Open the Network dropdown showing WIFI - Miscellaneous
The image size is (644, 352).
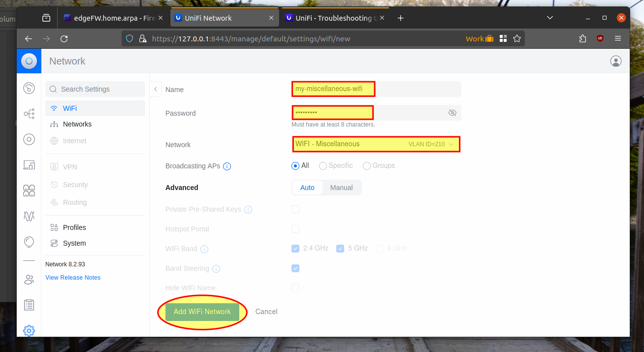coord(376,144)
